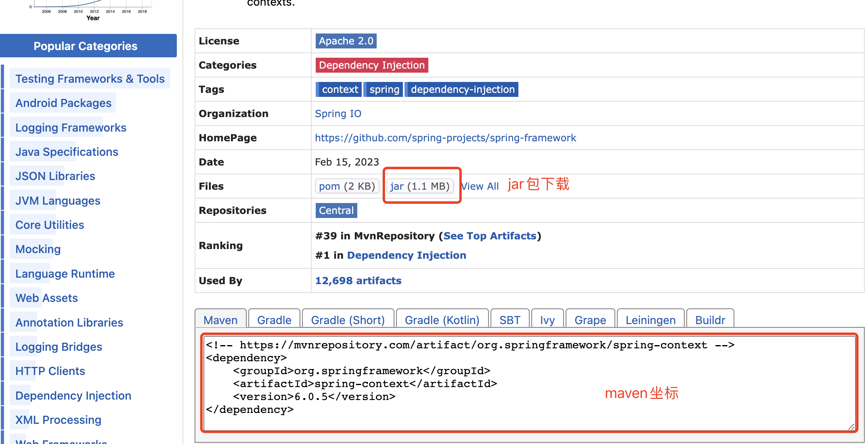The height and width of the screenshot is (444, 868).
Task: Click View All files link
Action: (x=480, y=186)
